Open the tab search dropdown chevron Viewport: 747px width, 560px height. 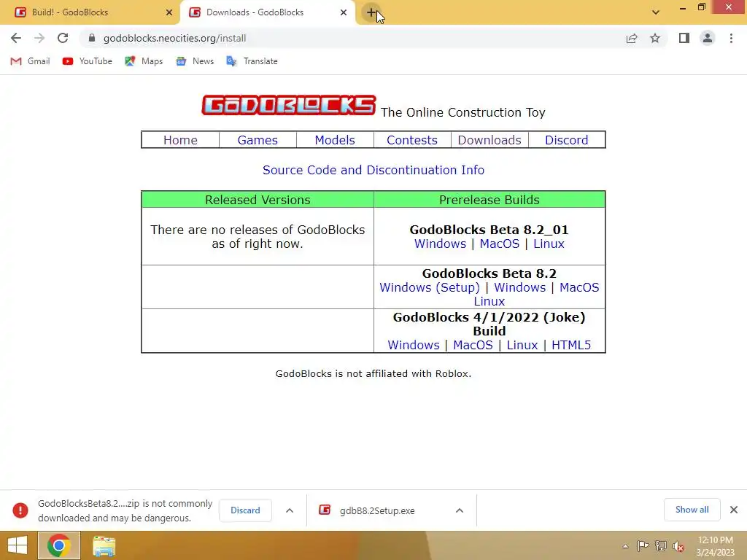click(x=656, y=12)
